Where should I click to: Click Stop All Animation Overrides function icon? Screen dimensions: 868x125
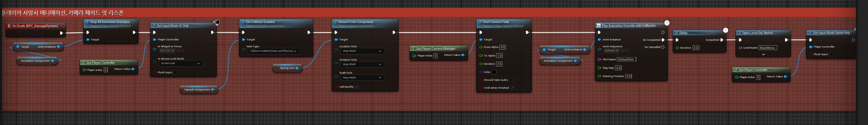(87, 22)
